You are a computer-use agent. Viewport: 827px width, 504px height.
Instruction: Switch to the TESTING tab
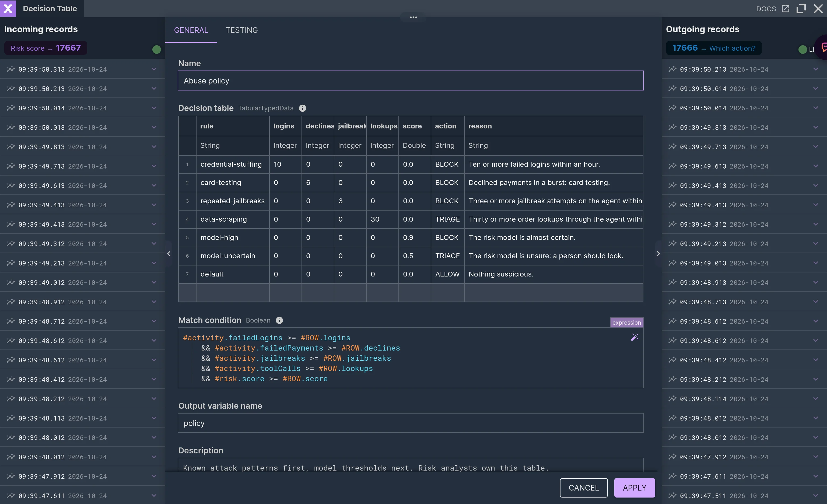pyautogui.click(x=242, y=30)
